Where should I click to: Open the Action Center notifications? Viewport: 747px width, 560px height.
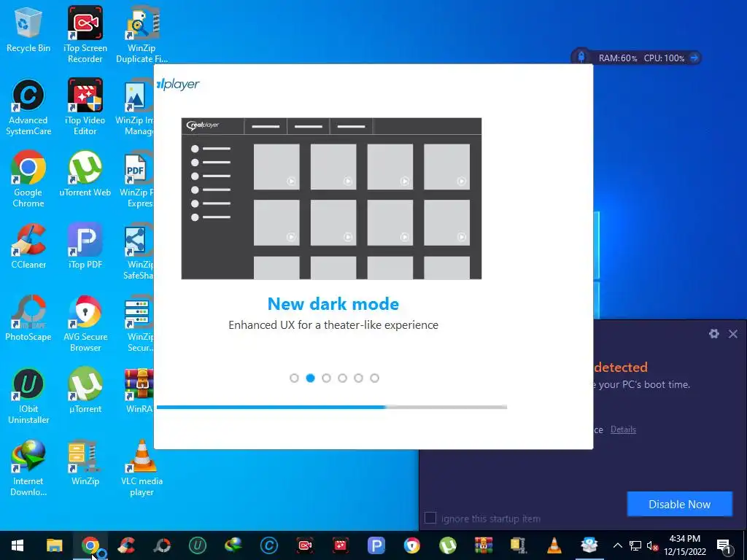(724, 545)
